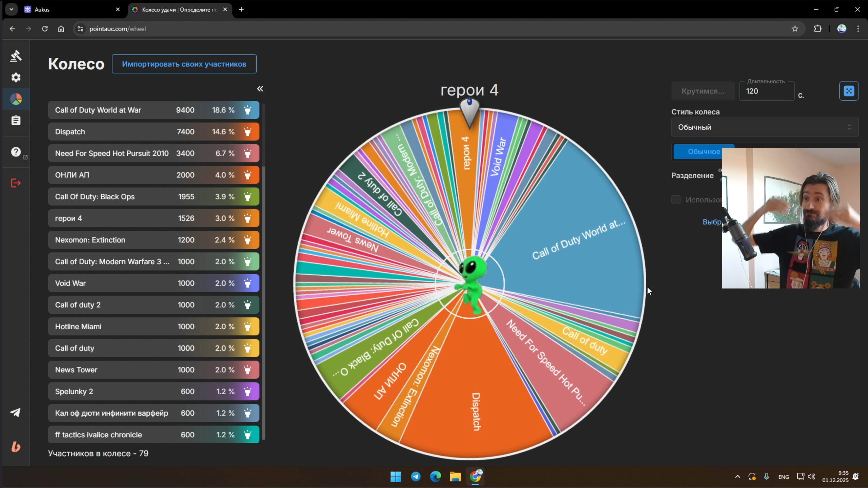Open the Стиль колеса dropdown
Viewport: 868px width, 488px height.
coord(764,127)
